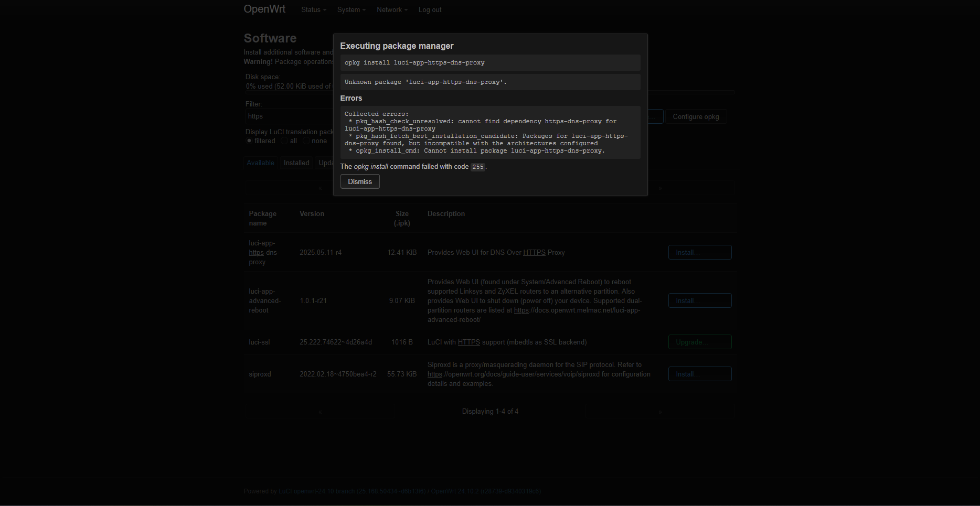
Task: Click version 2025.05.11-r4 cell
Action: 321,252
